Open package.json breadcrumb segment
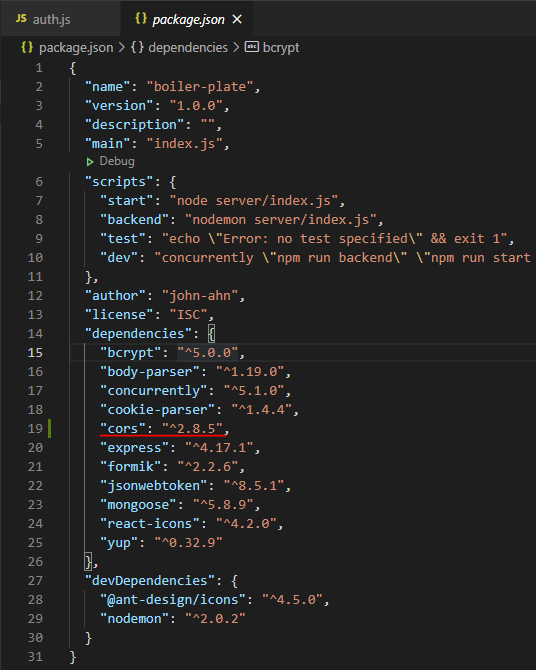536x670 pixels. click(76, 47)
